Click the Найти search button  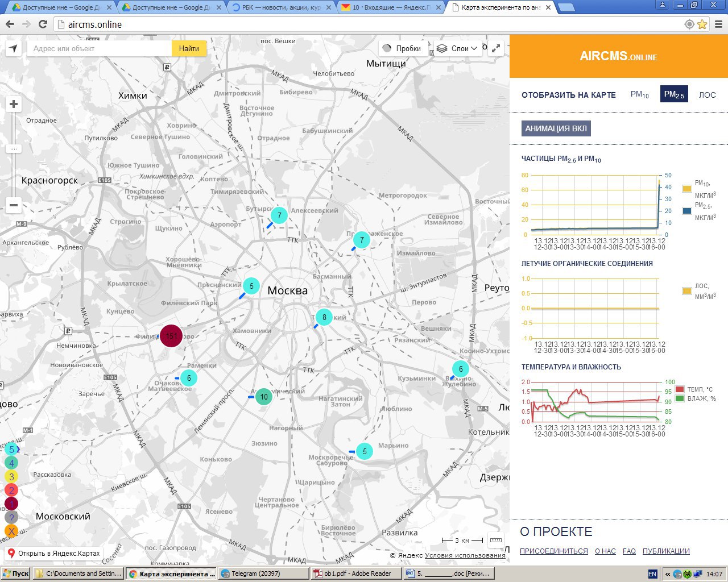[x=189, y=48]
